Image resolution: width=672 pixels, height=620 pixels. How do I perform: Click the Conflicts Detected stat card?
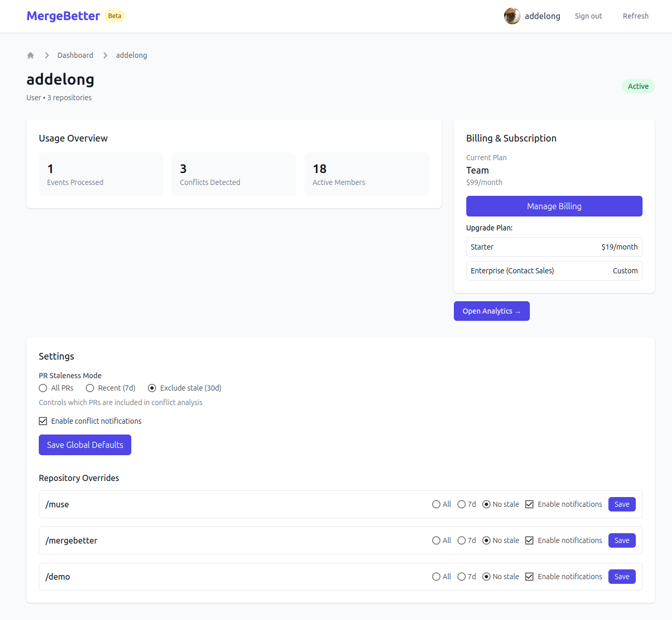(x=234, y=174)
